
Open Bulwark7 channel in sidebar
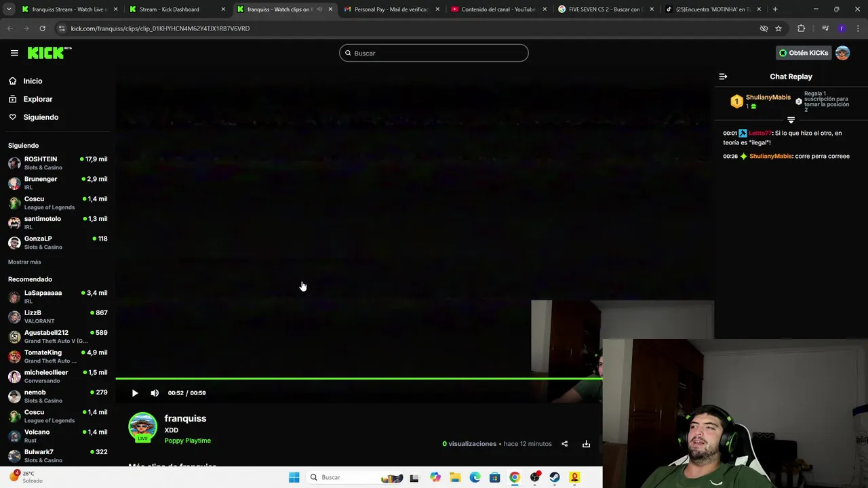pos(58,455)
